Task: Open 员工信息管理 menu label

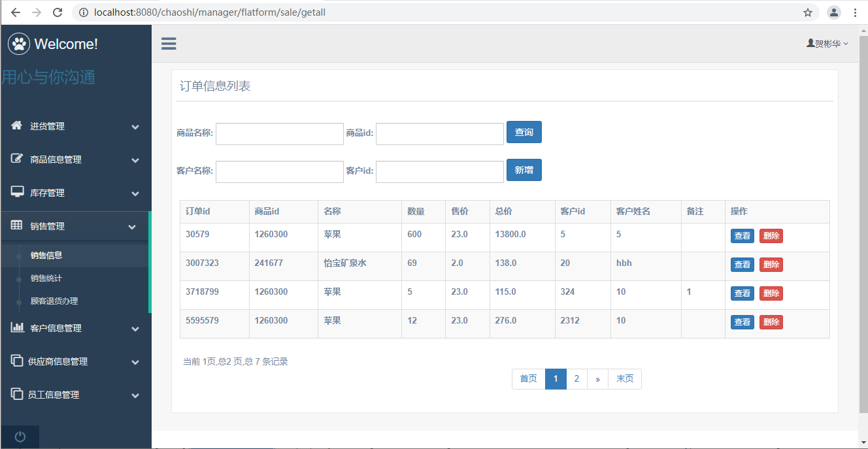Action: (x=54, y=395)
